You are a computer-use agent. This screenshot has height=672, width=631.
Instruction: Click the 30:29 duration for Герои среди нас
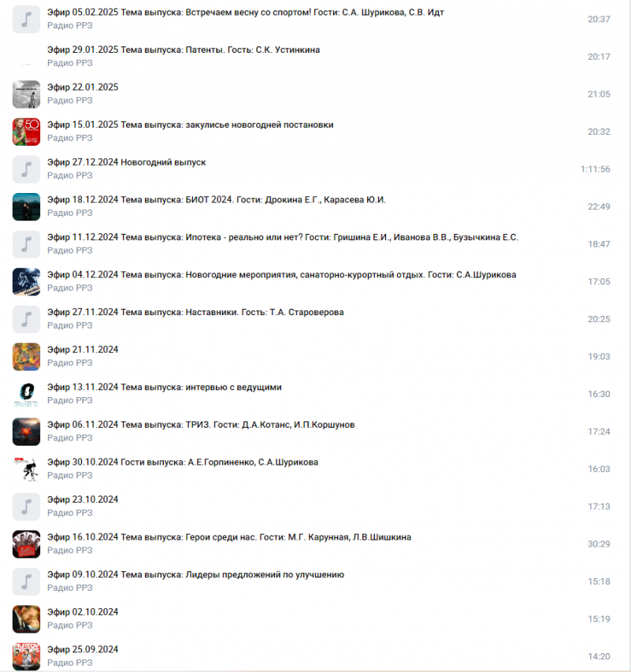tap(599, 544)
